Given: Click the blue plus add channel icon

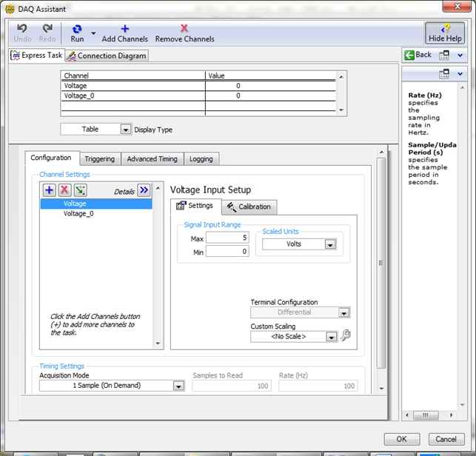Looking at the screenshot, I should 49,190.
